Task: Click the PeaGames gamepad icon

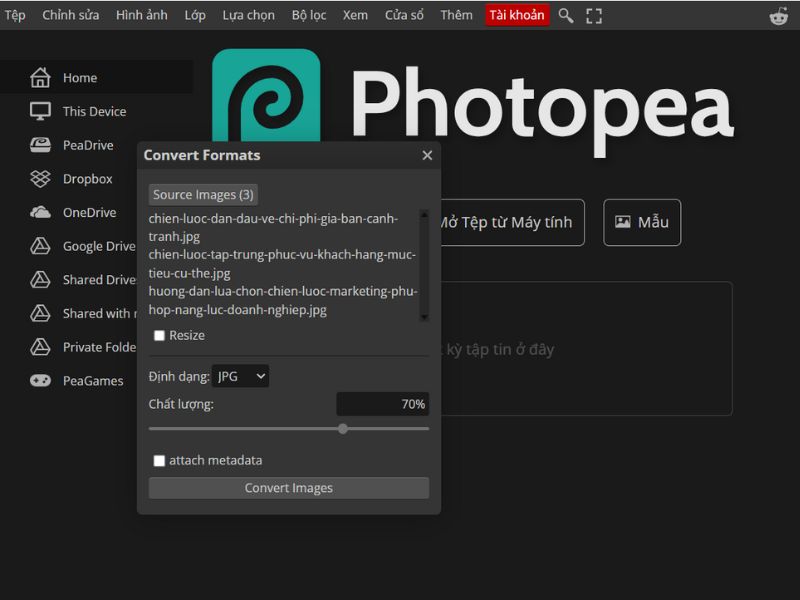Action: 40,381
